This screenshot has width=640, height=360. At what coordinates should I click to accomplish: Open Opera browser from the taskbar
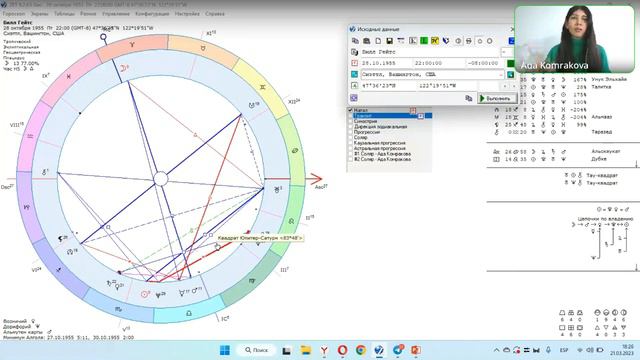[342, 350]
